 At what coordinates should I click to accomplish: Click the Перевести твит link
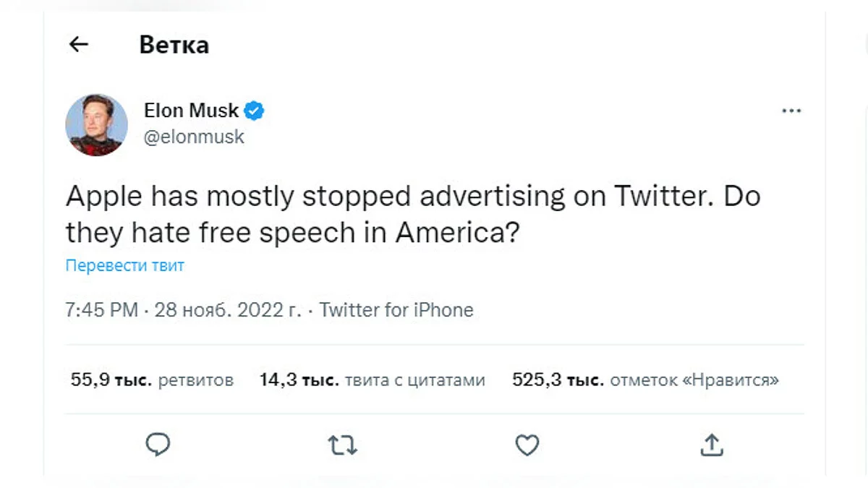point(124,265)
